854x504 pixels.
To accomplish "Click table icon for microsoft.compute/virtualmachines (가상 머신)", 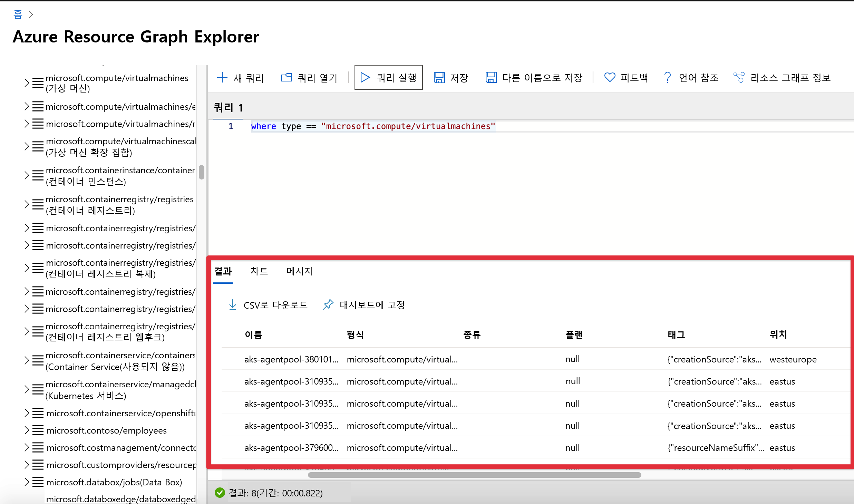I will point(38,83).
